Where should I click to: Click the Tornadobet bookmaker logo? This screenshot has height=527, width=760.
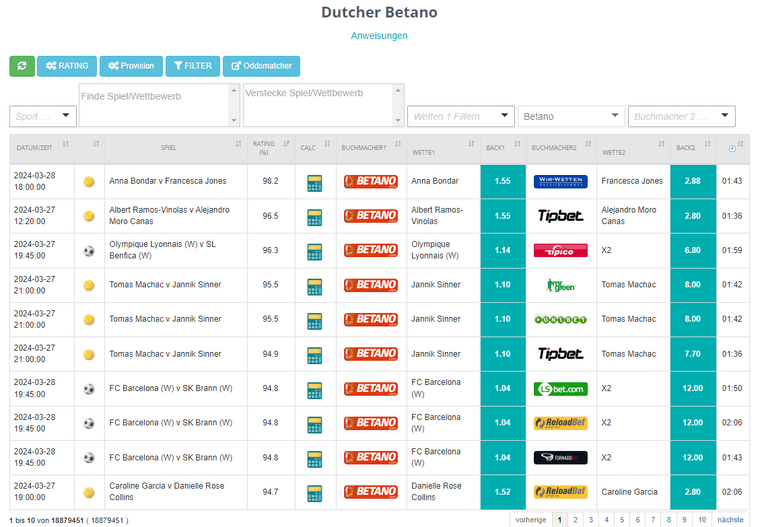click(x=560, y=458)
